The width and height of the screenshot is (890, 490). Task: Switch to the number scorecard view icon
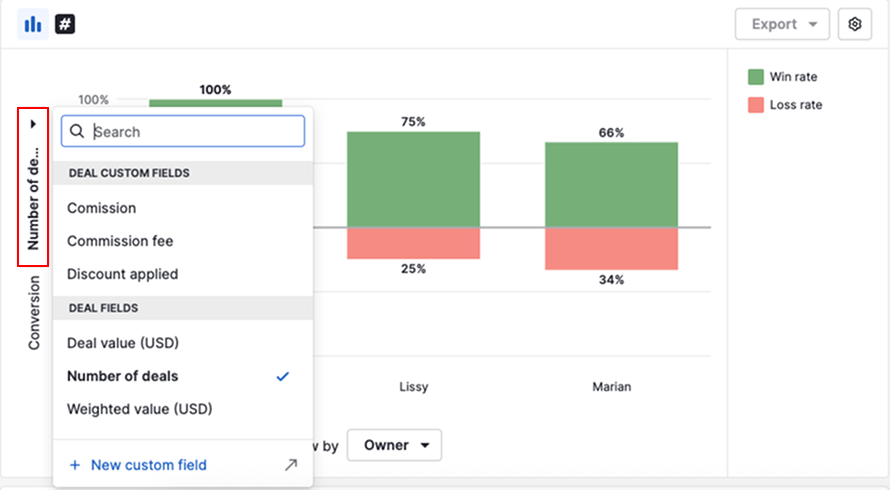(65, 24)
